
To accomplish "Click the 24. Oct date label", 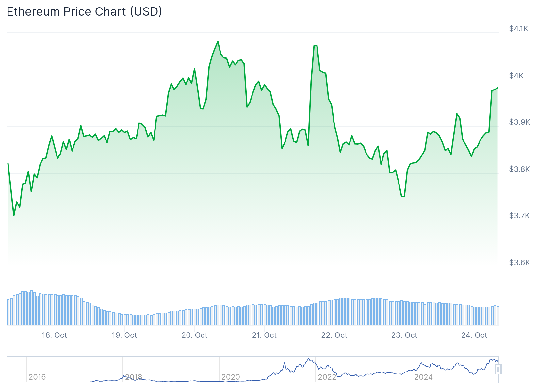I will (474, 335).
